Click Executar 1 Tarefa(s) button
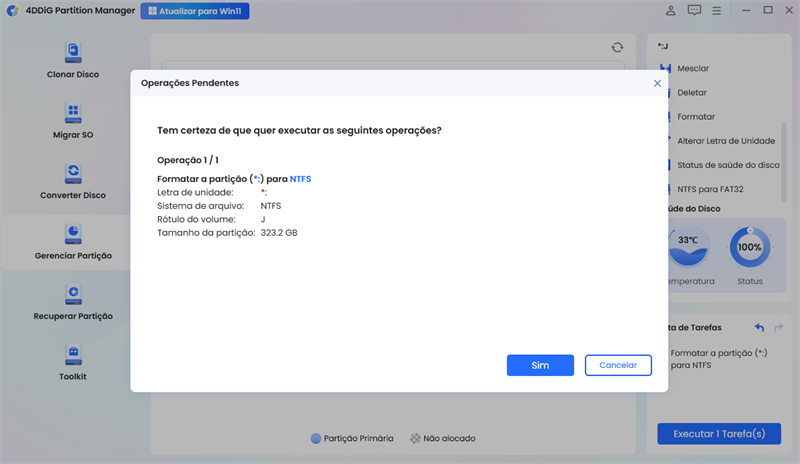 718,434
